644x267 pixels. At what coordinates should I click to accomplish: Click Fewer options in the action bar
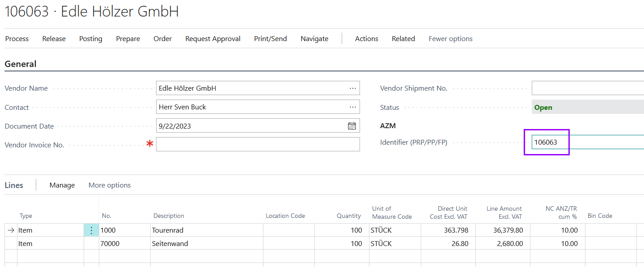tap(451, 39)
